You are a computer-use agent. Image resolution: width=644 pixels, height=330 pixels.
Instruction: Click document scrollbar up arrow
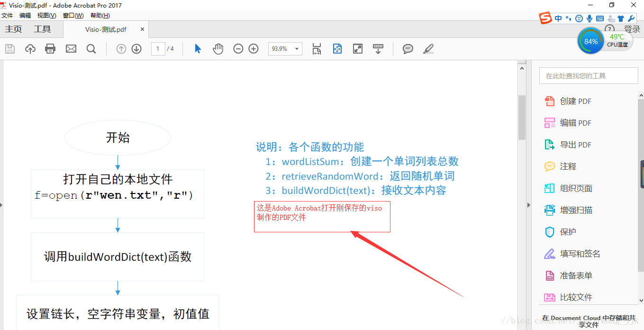pyautogui.click(x=522, y=68)
